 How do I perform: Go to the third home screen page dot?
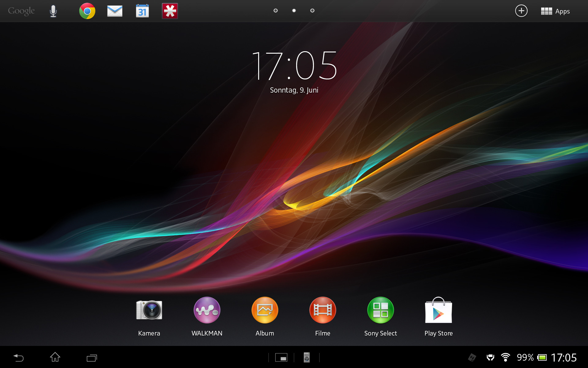(312, 10)
